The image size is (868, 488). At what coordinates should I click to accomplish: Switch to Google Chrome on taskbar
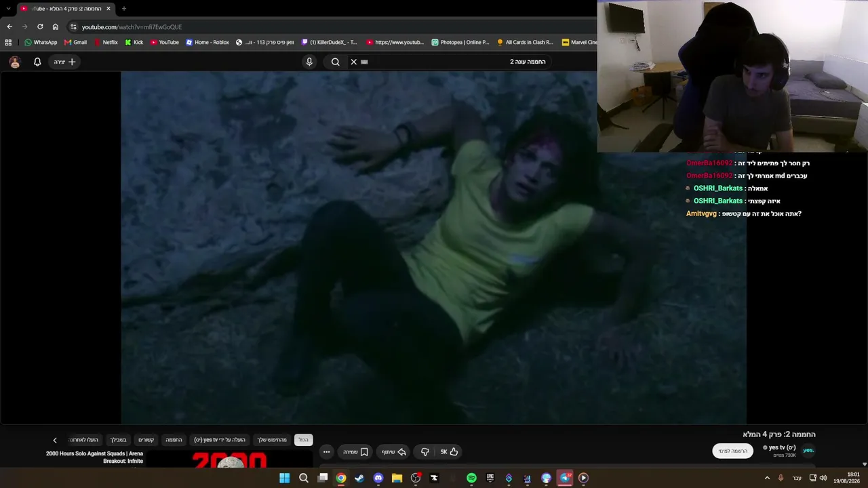click(x=341, y=478)
